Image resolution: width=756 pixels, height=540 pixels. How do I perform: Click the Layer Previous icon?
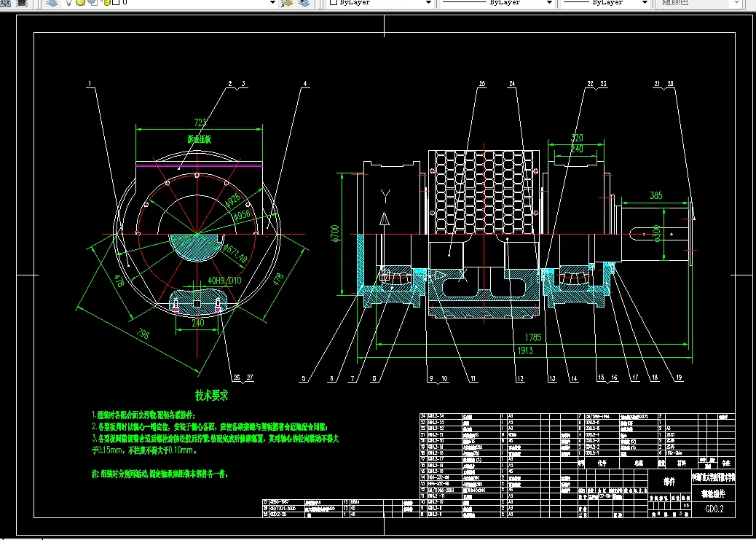[x=304, y=2]
